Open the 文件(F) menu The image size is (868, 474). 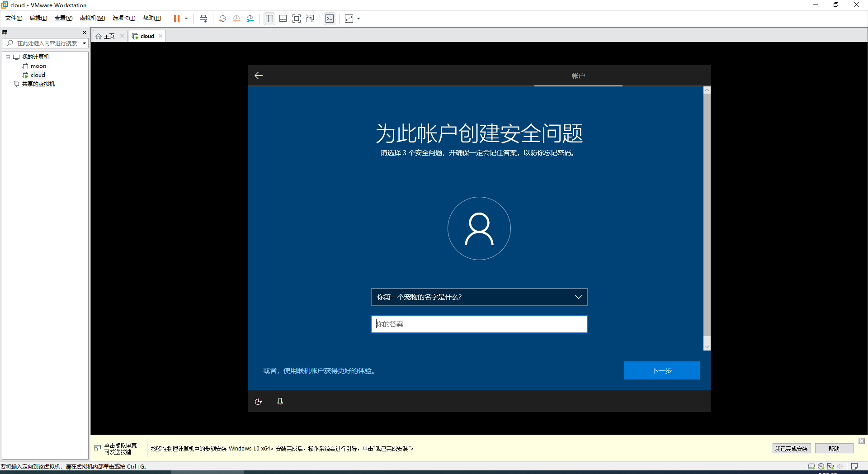[x=14, y=18]
